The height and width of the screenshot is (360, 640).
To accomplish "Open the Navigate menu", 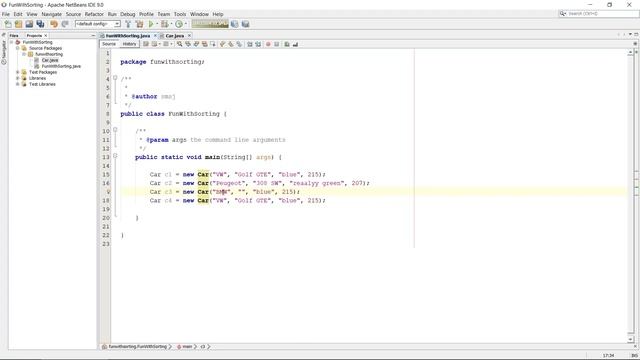I will click(51, 14).
